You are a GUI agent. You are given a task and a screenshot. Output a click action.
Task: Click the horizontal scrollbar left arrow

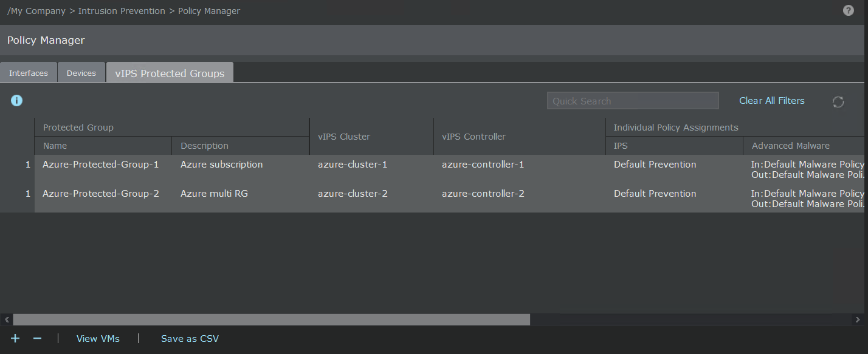tap(7, 319)
